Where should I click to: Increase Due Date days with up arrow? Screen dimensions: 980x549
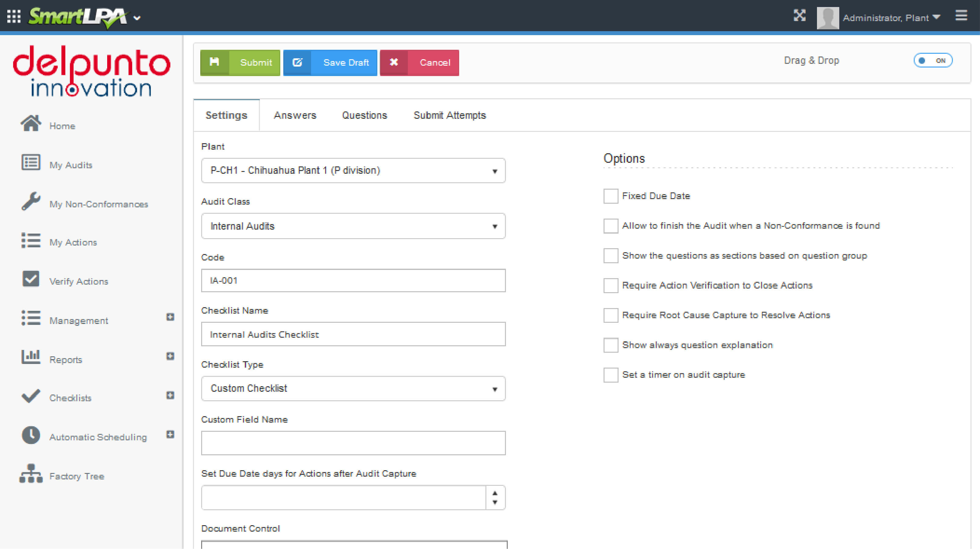(x=495, y=493)
